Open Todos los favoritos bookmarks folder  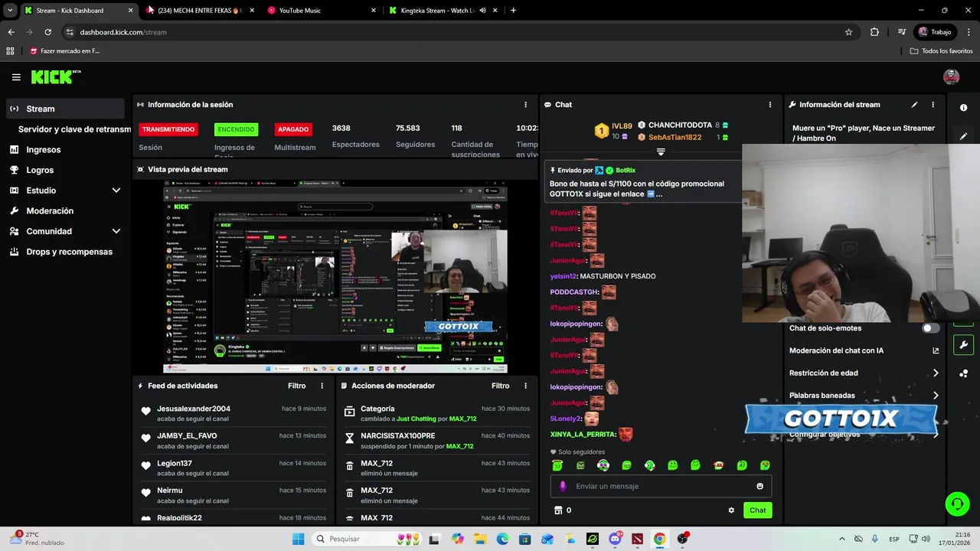coord(941,51)
